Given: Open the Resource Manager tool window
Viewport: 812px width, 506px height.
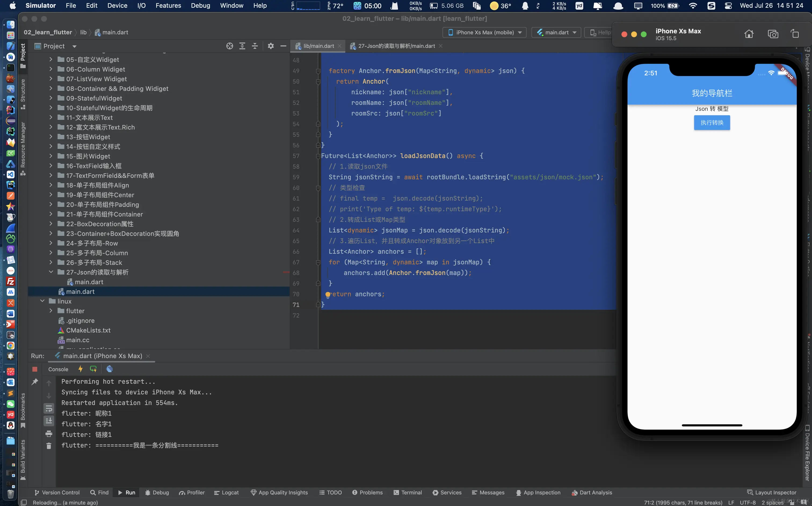Looking at the screenshot, I should 23,148.
